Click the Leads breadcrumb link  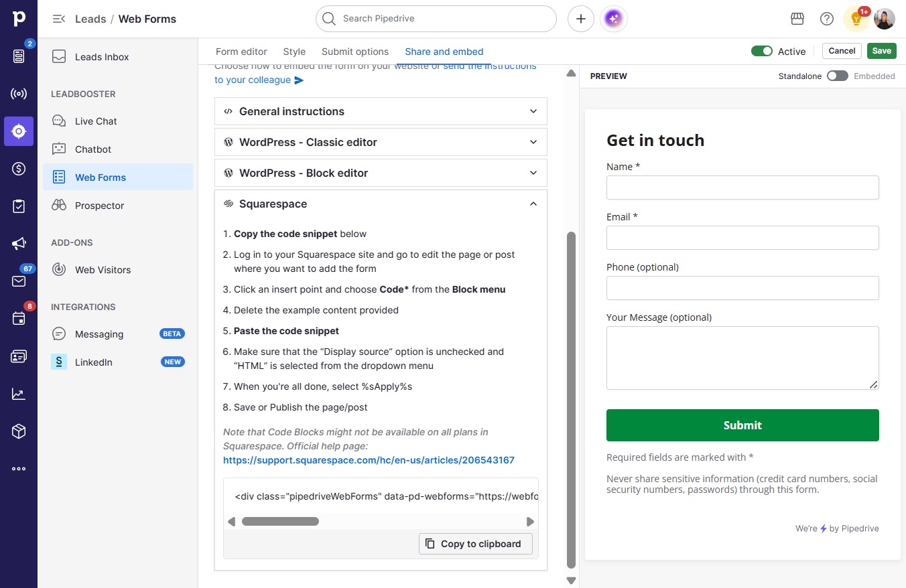[x=90, y=19]
